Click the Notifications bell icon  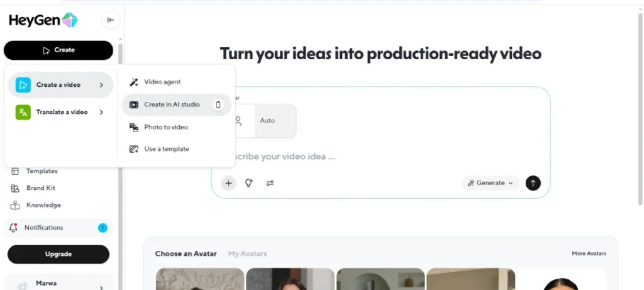click(x=14, y=228)
